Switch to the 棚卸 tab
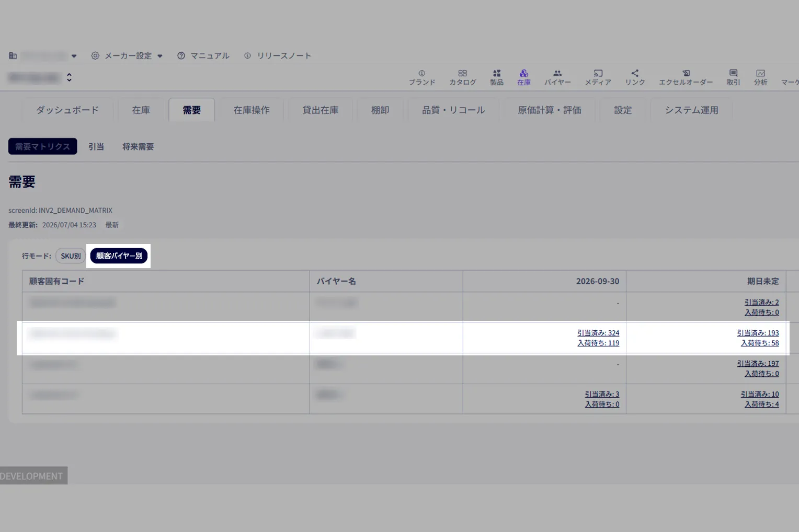The width and height of the screenshot is (799, 532). pyautogui.click(x=380, y=110)
